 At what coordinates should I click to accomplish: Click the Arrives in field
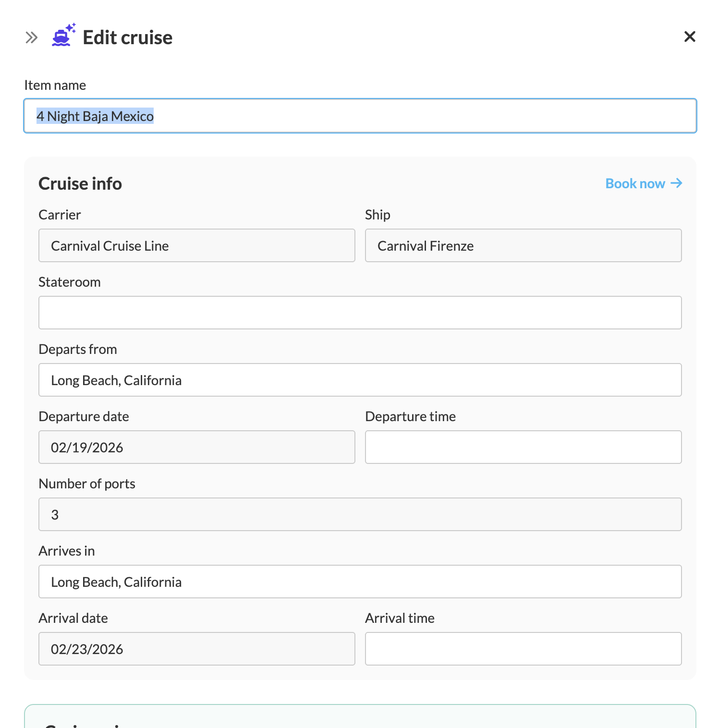point(360,582)
